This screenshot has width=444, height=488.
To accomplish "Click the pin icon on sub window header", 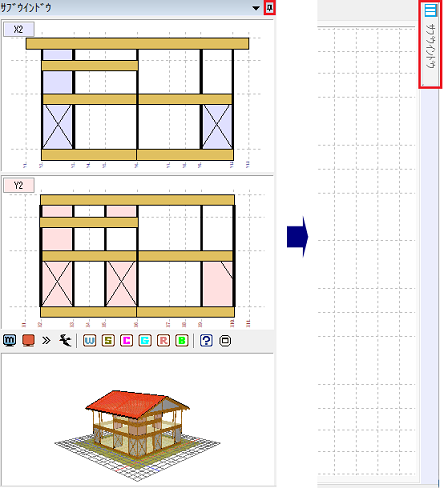I will (270, 8).
